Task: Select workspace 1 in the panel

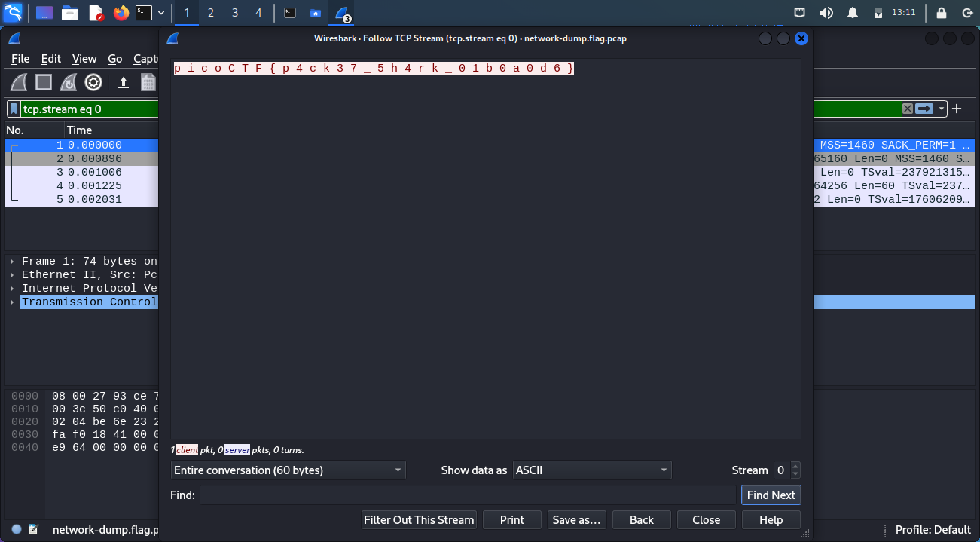Action: coord(187,13)
